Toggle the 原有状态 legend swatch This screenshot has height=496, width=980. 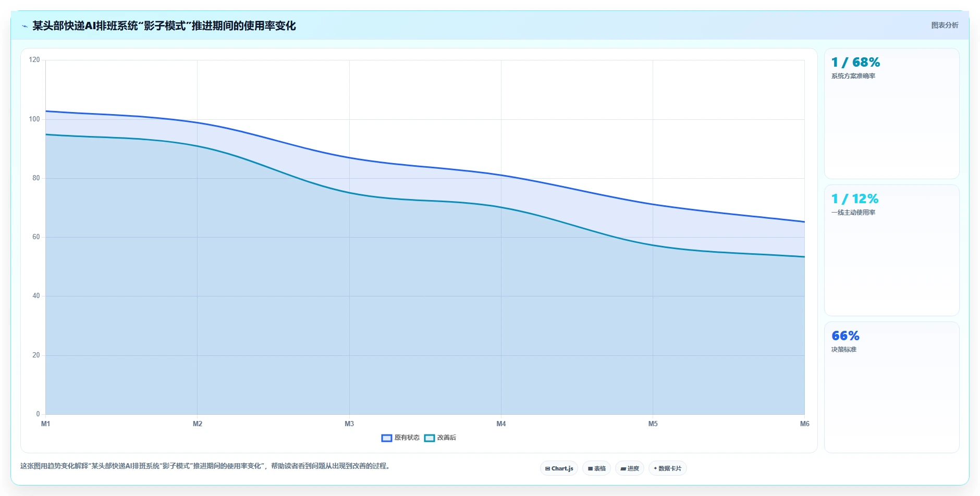pos(386,438)
